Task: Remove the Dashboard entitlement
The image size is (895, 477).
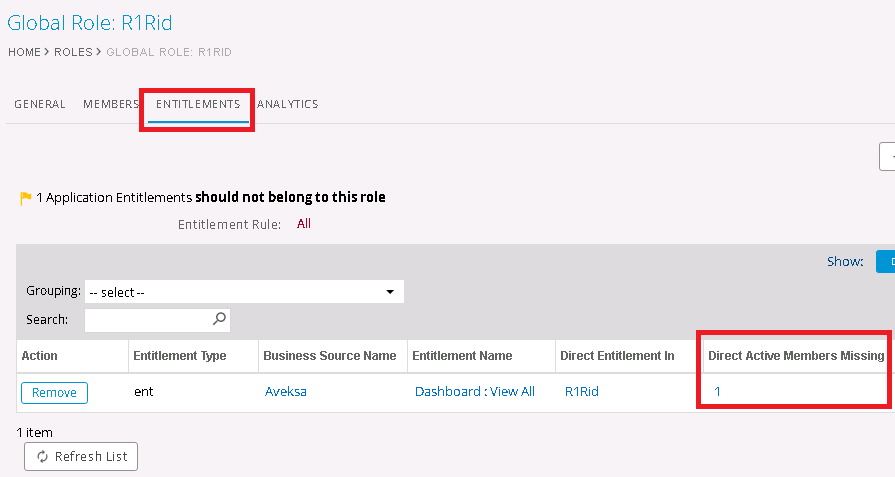Action: point(54,392)
